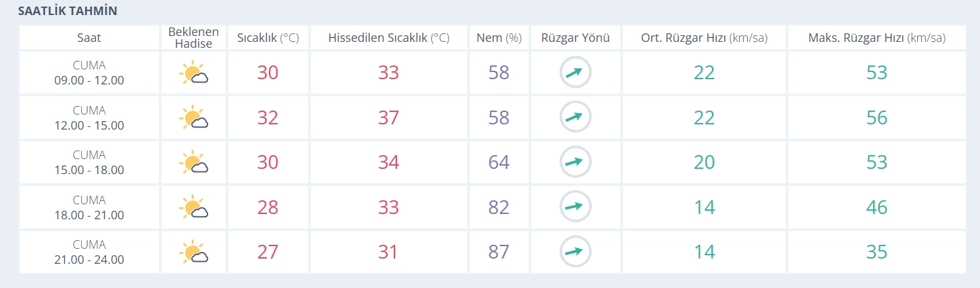Screen dimensions: 980x288
Task: Click the partly sunny icon for 21.00 - 24.00
Action: click(x=193, y=252)
